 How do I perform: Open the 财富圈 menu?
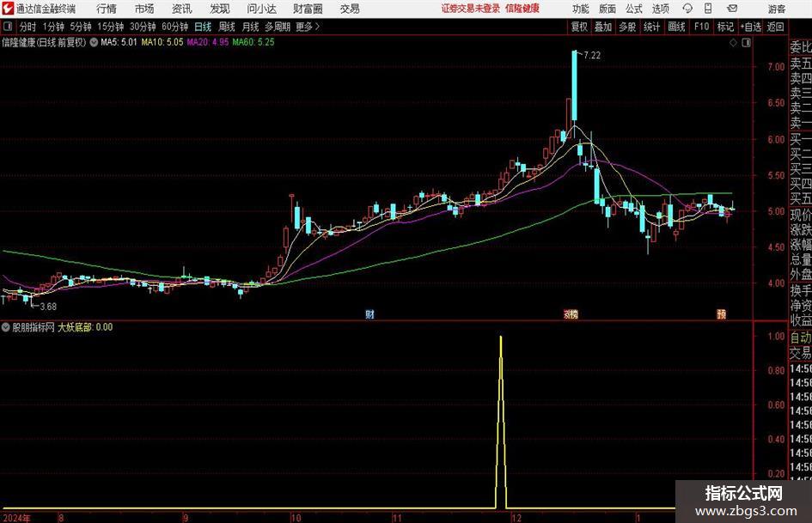308,9
